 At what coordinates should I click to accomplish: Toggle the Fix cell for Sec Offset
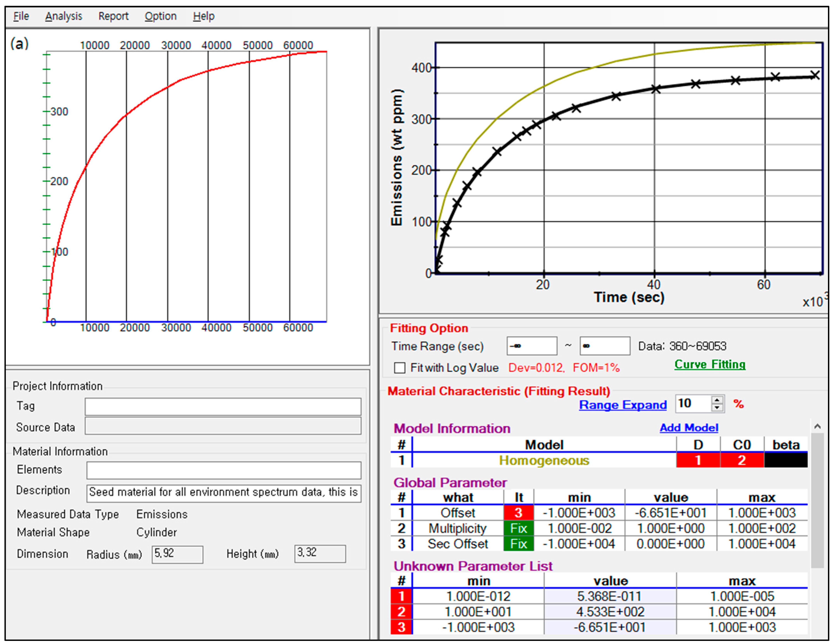[x=518, y=544]
